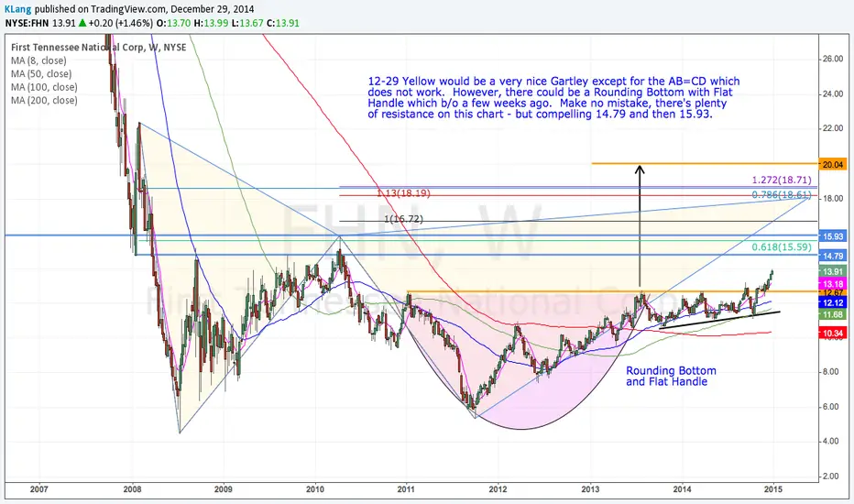Click the blue 14.79 price label
This screenshot has height=504, width=854.
pos(833,256)
